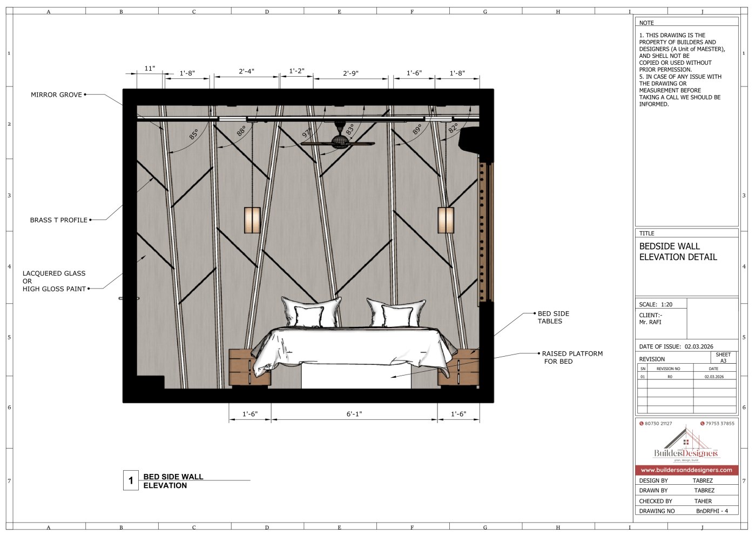The width and height of the screenshot is (756, 535).
Task: Select TABREZ in the DRAWN BY row
Action: tap(704, 491)
